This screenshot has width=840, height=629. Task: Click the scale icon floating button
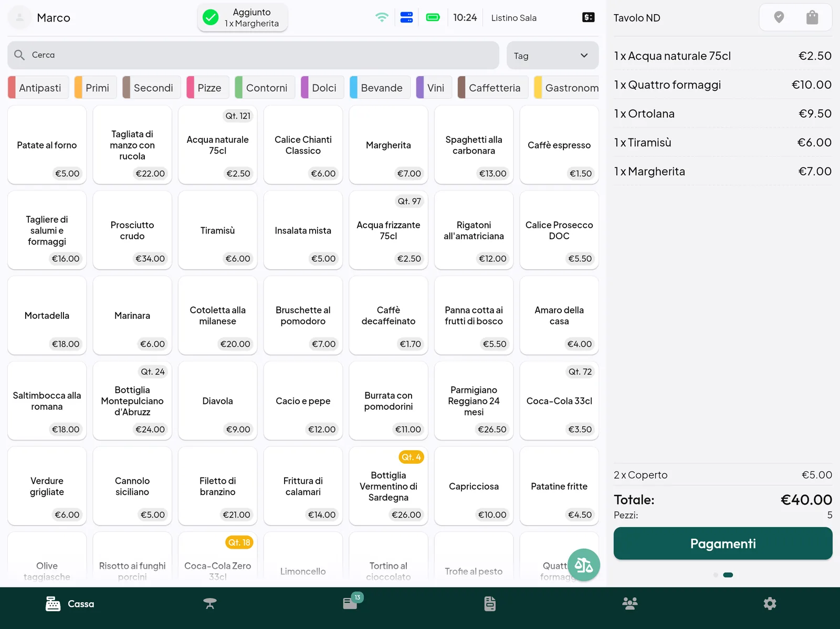click(x=583, y=565)
